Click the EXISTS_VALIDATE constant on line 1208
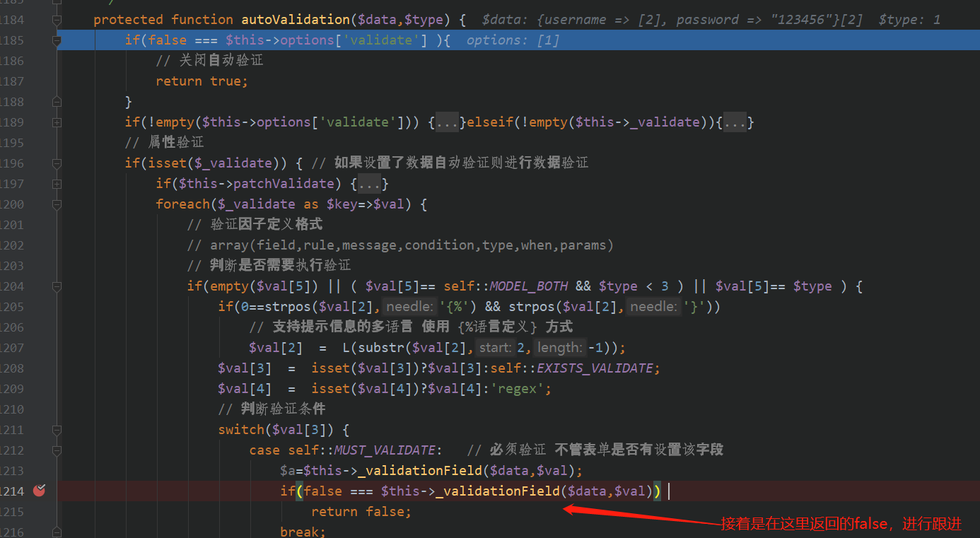This screenshot has width=980, height=538. coord(595,368)
